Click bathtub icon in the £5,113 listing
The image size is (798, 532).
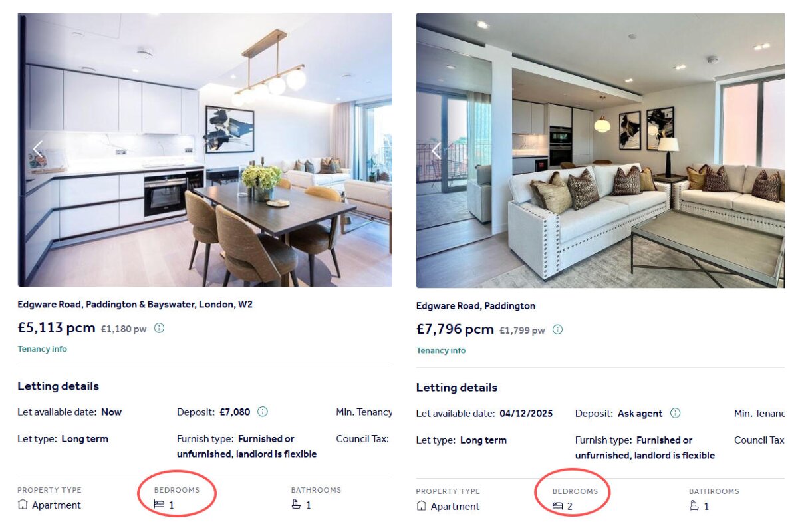296,505
